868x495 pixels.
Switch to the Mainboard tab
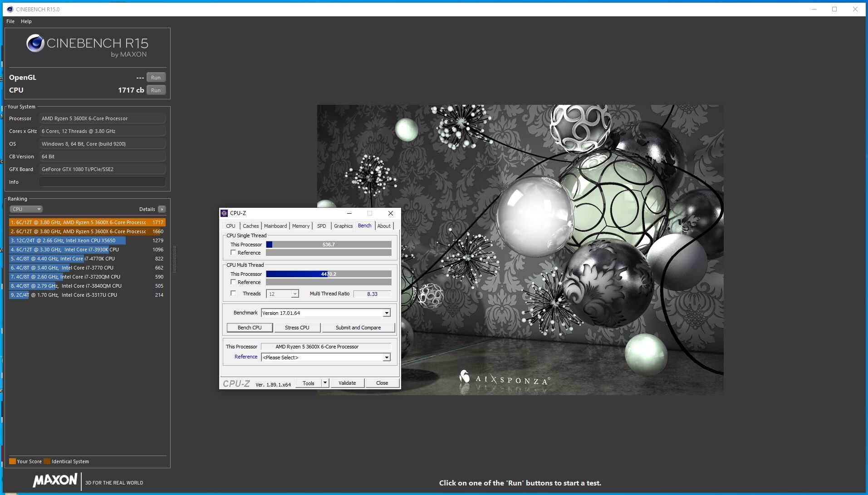pyautogui.click(x=275, y=226)
